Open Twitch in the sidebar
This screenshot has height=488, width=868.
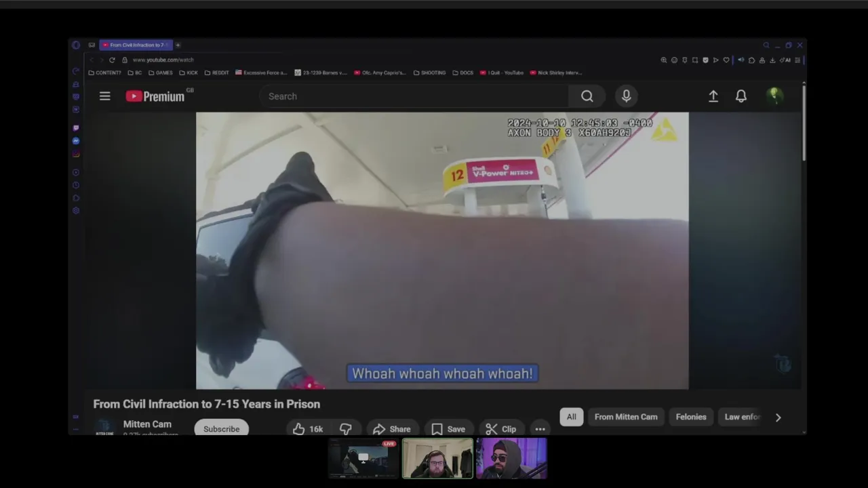[x=76, y=127]
